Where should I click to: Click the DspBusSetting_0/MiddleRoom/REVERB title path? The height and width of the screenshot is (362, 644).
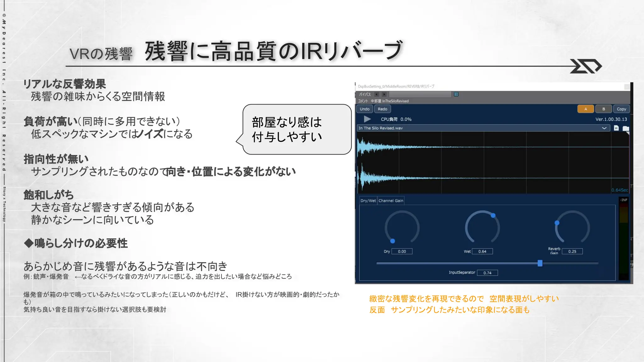pyautogui.click(x=396, y=86)
